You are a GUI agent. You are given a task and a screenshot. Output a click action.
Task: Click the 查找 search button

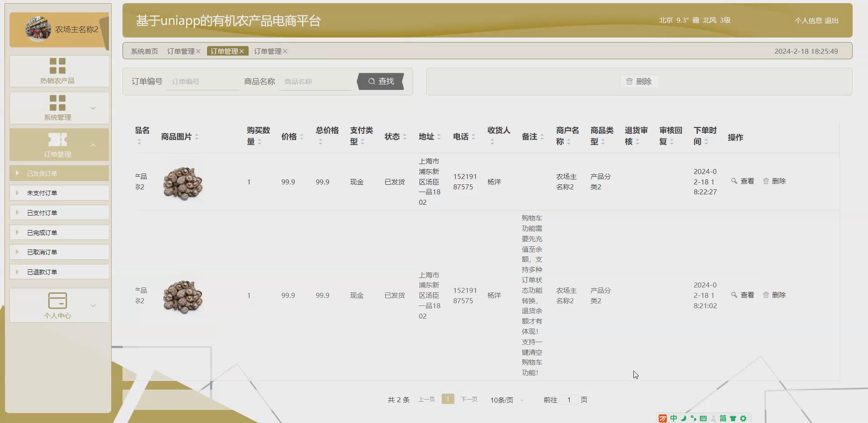click(x=381, y=81)
